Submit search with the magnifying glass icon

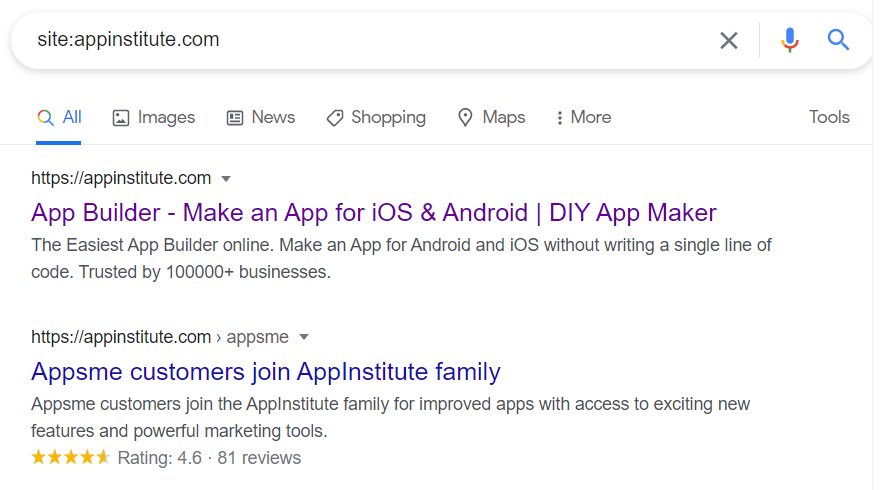[x=838, y=40]
